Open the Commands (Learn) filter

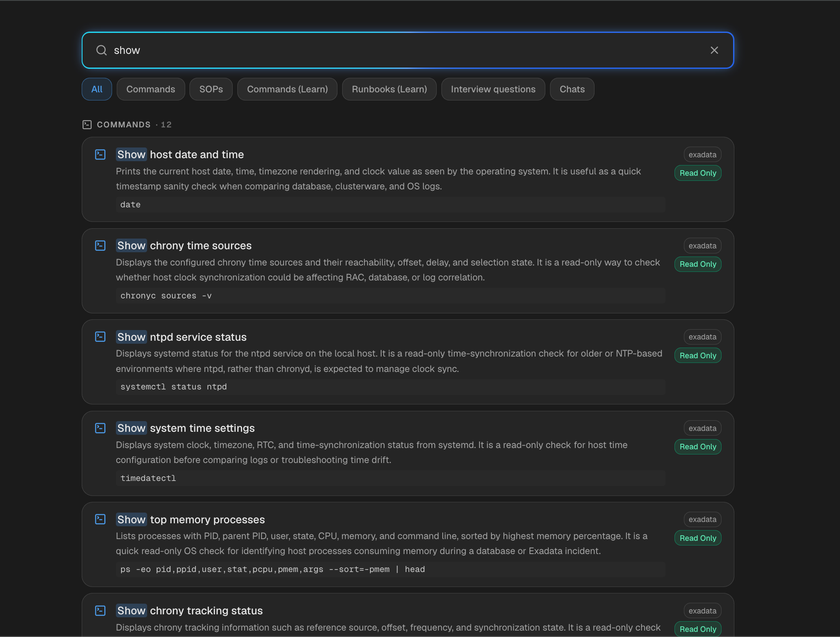tap(287, 89)
